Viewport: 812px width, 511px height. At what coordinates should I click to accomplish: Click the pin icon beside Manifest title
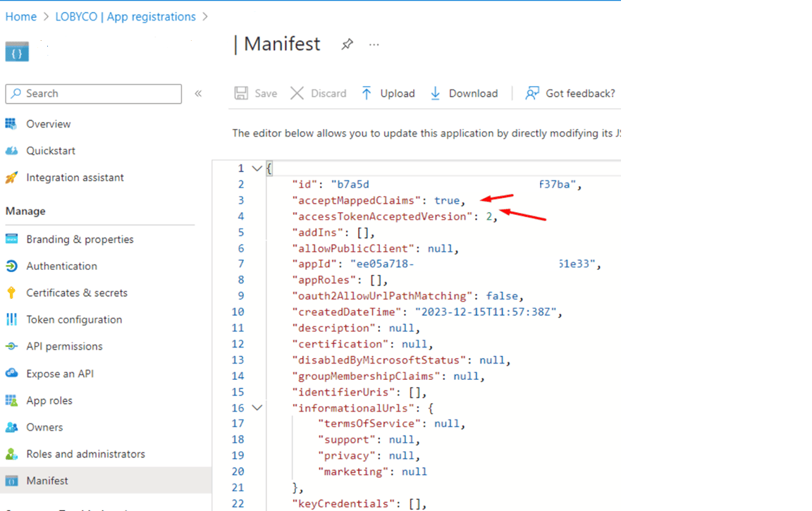[347, 44]
